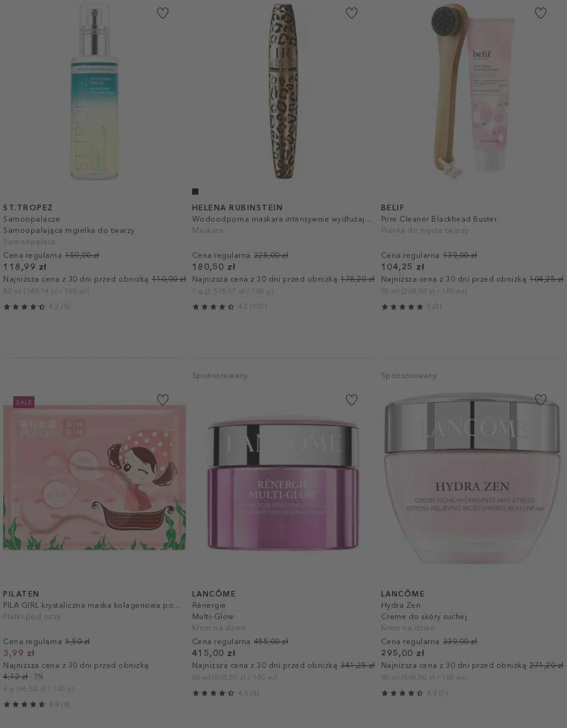Open the Hydra Zen cream jar image
This screenshot has height=728, width=567.
(472, 479)
